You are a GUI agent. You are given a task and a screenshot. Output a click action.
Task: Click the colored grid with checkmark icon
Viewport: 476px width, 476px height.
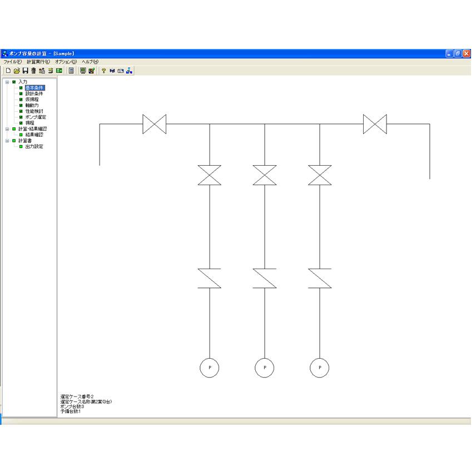coord(91,71)
